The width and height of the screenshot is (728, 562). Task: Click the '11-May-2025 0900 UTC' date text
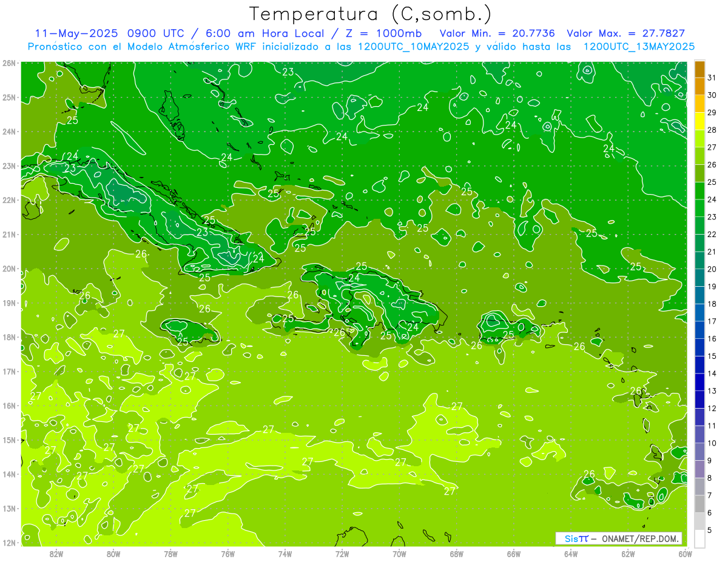[x=110, y=33]
